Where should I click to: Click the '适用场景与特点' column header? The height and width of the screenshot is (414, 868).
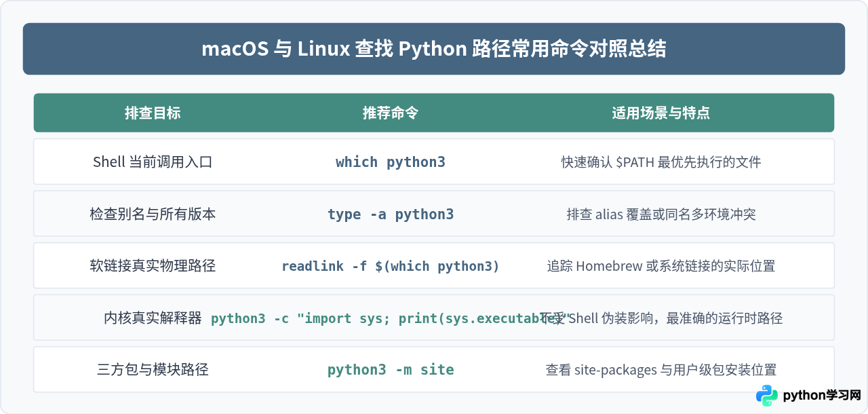coord(661,113)
